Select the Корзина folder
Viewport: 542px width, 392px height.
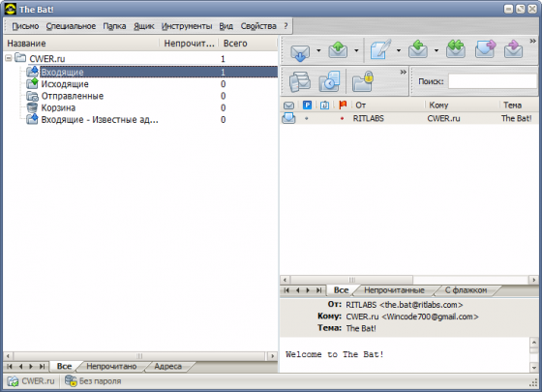[58, 107]
